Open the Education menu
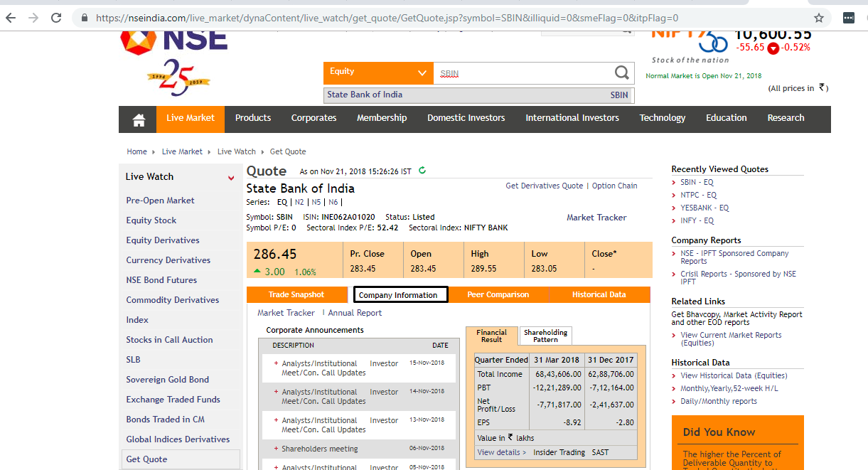The image size is (868, 470). point(727,118)
